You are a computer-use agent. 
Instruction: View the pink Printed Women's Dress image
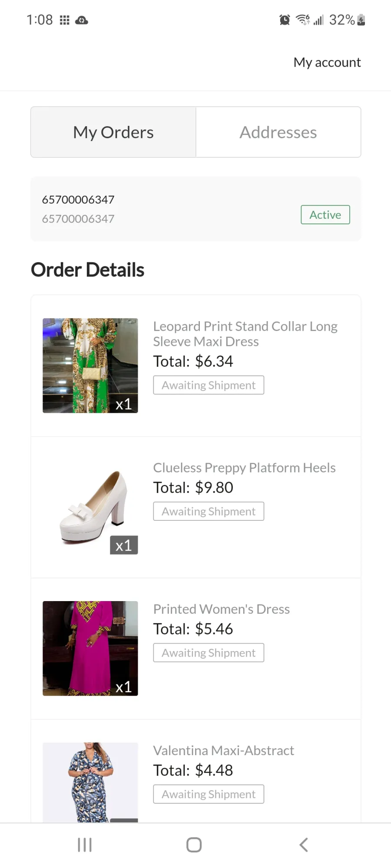point(90,648)
